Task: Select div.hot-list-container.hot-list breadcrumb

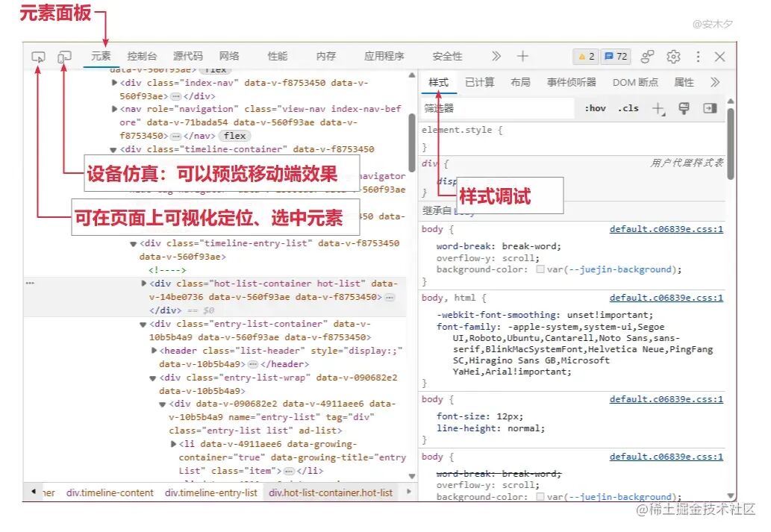Action: point(331,492)
